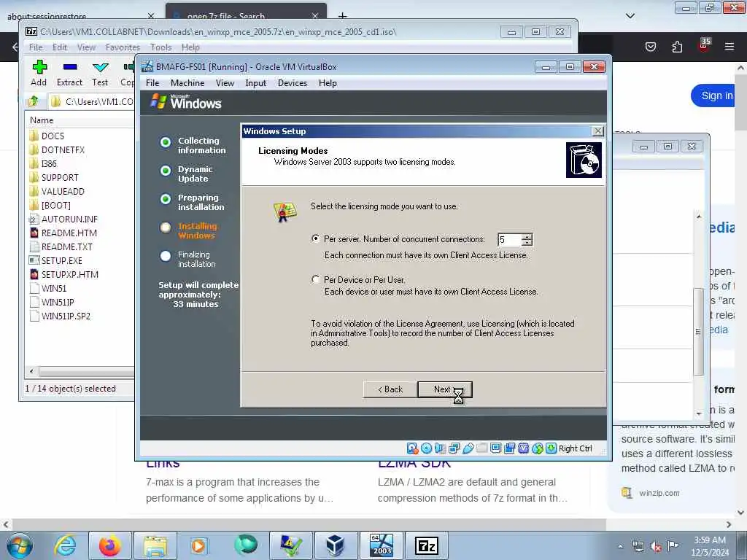Increase concurrent connections spinner up arrow
This screenshot has height=560, width=747.
(x=527, y=236)
